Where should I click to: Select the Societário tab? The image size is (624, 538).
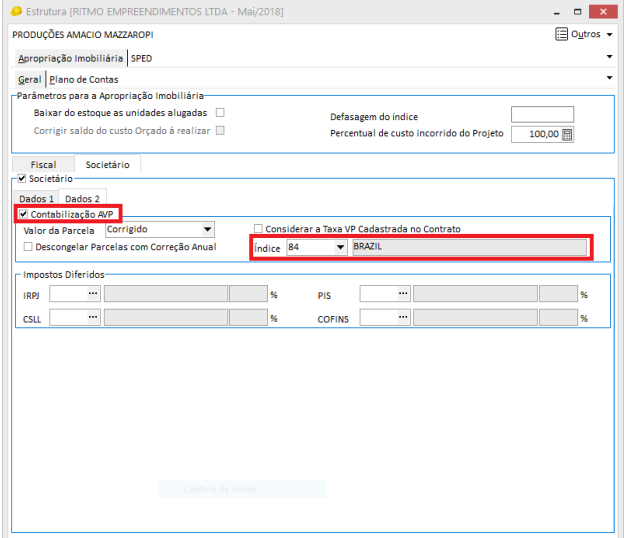point(107,164)
